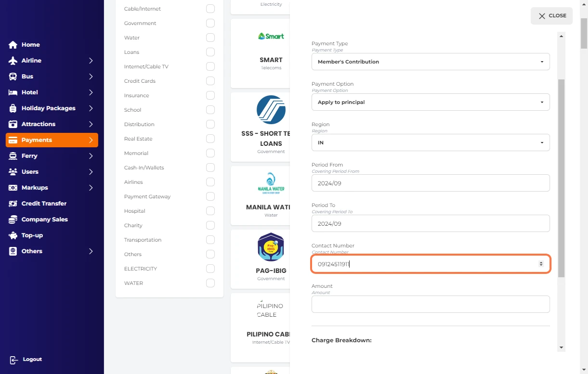Screen dimensions: 588x374
Task: Expand the Region dropdown
Action: pyautogui.click(x=430, y=142)
